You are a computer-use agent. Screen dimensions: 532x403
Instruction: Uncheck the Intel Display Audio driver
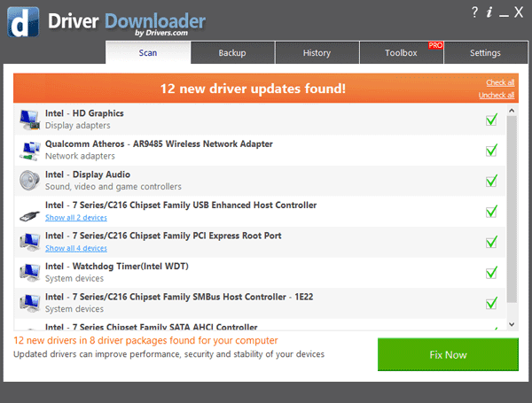click(491, 181)
